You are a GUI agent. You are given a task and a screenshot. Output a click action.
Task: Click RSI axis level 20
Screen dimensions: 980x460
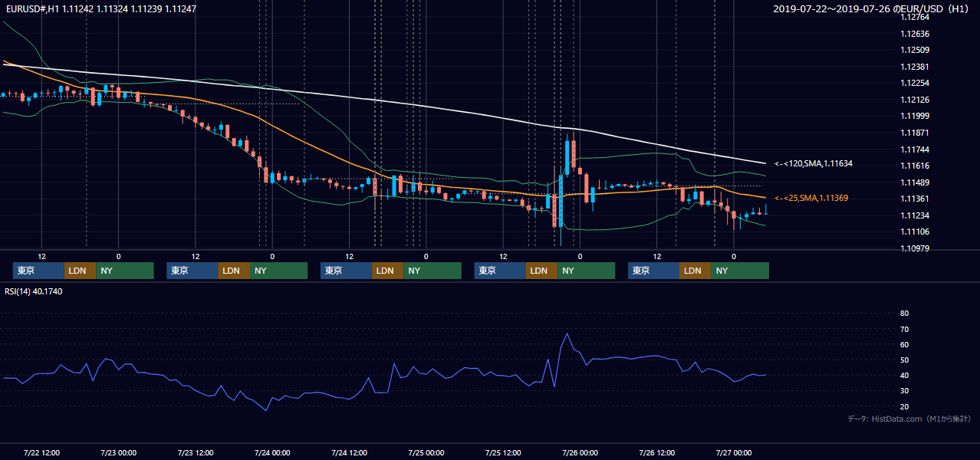point(904,406)
